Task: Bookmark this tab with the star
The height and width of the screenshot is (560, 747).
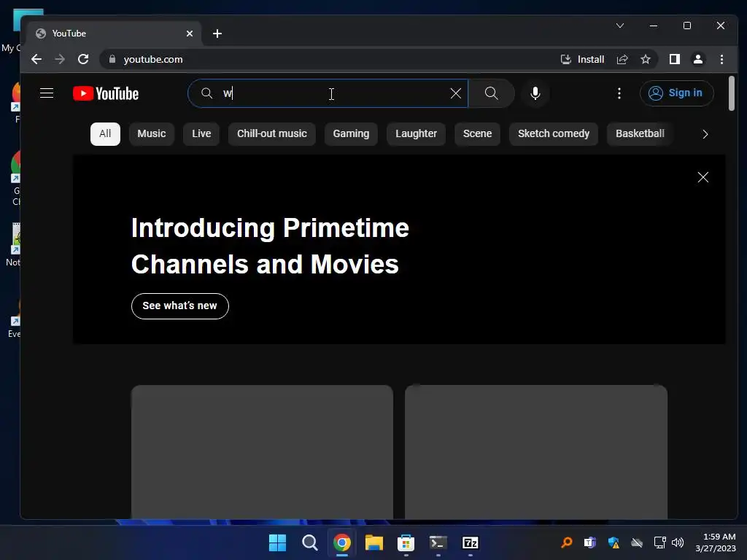Action: pyautogui.click(x=646, y=60)
